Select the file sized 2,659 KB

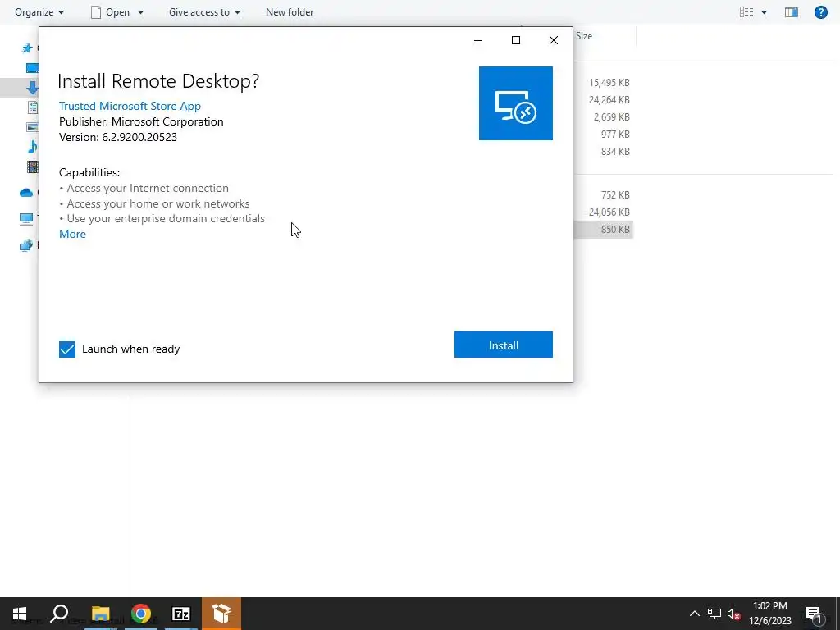click(611, 116)
